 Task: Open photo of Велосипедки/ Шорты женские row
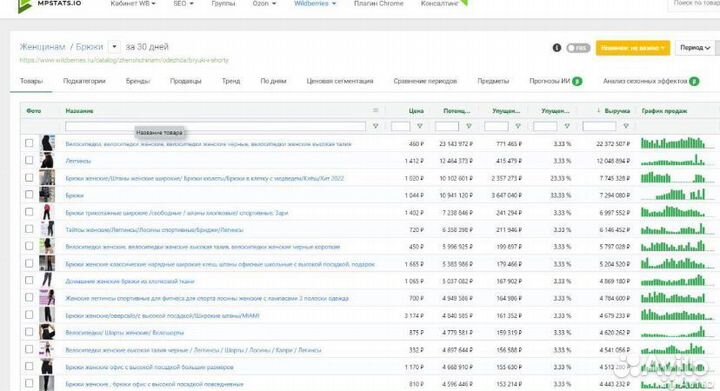47,332
